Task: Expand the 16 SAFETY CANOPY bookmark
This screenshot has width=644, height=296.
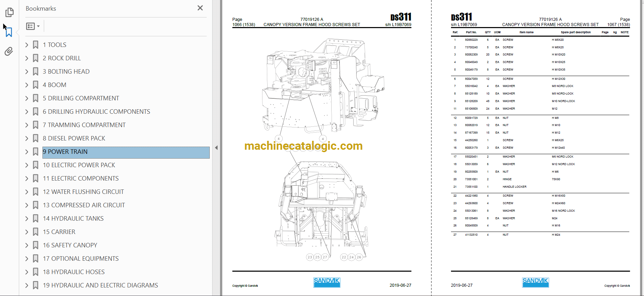Action: click(27, 245)
